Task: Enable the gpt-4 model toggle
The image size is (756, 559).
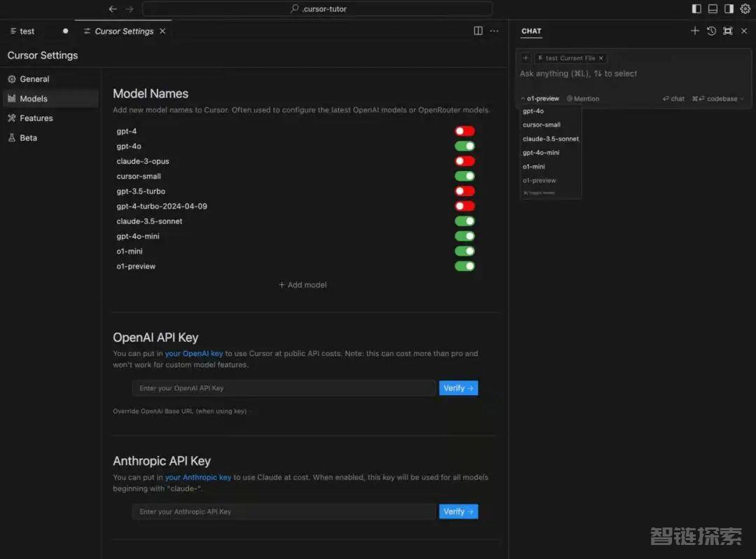Action: (x=465, y=131)
